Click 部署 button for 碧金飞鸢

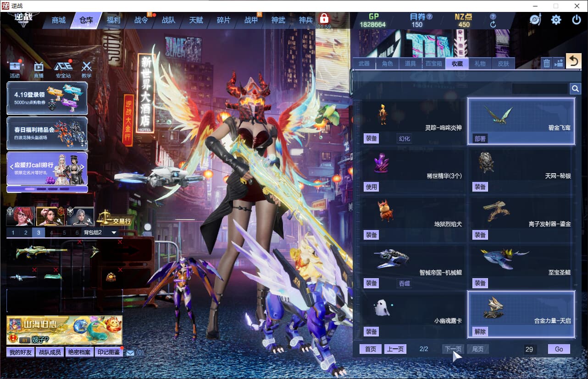480,138
